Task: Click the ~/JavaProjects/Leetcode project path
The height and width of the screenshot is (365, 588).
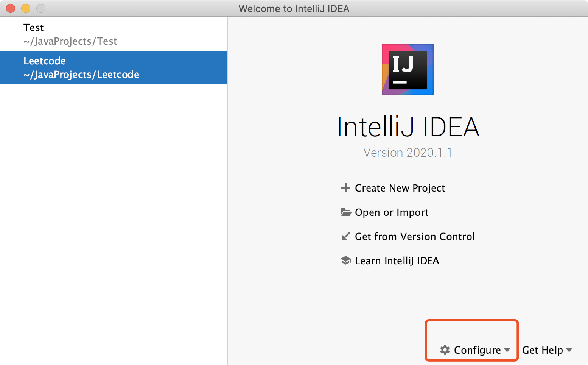Action: click(81, 75)
